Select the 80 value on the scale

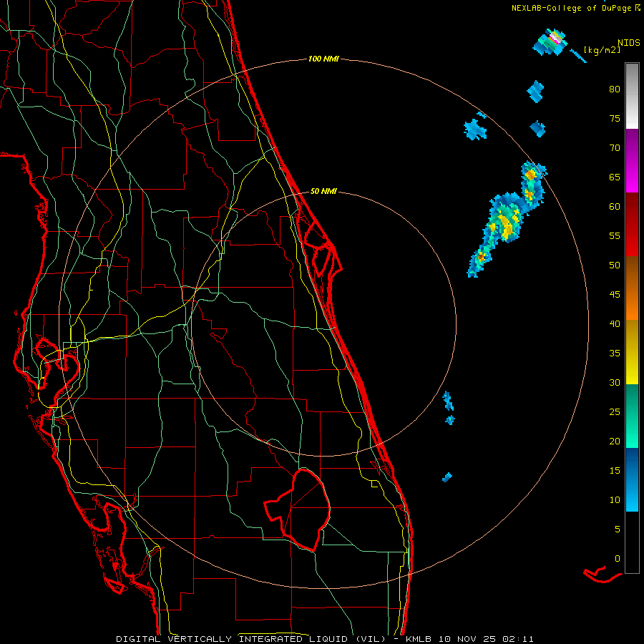pyautogui.click(x=615, y=89)
